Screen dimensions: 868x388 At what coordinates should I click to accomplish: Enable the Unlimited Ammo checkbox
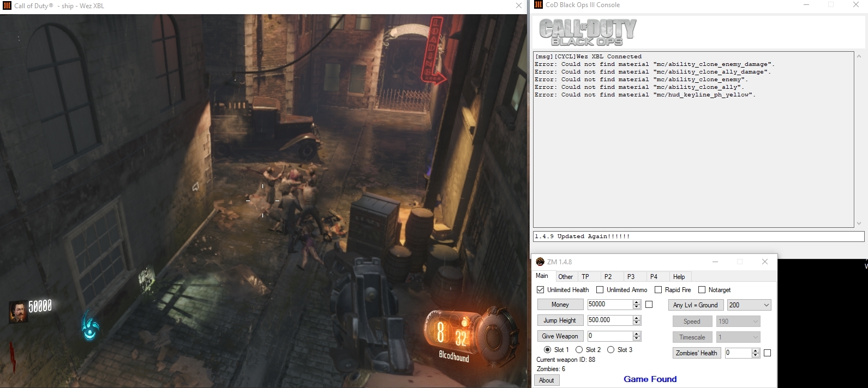click(600, 290)
